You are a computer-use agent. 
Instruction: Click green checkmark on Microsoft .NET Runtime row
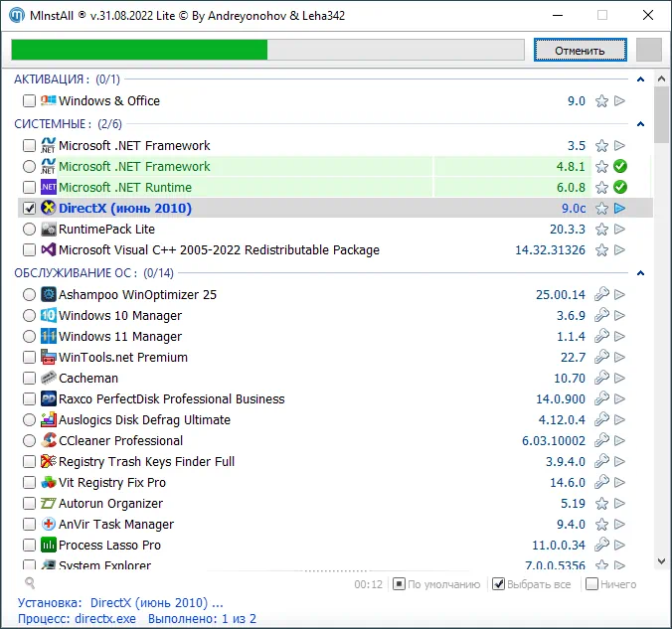click(x=620, y=188)
